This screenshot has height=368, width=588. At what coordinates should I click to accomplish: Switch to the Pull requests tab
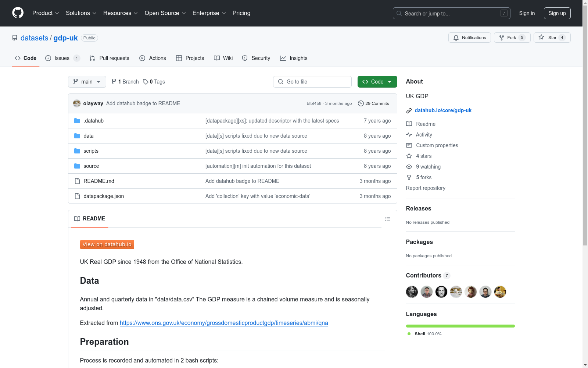tap(110, 58)
